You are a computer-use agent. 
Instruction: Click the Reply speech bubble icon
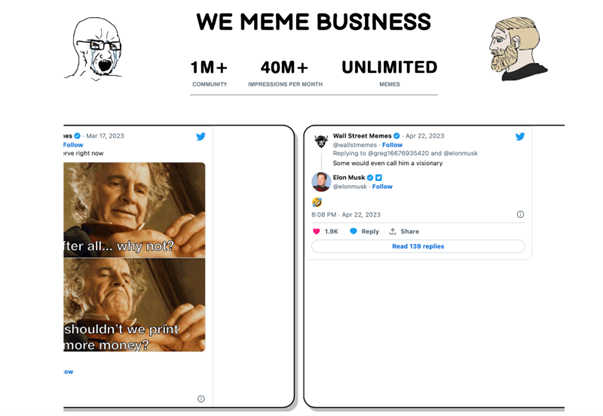pos(353,231)
